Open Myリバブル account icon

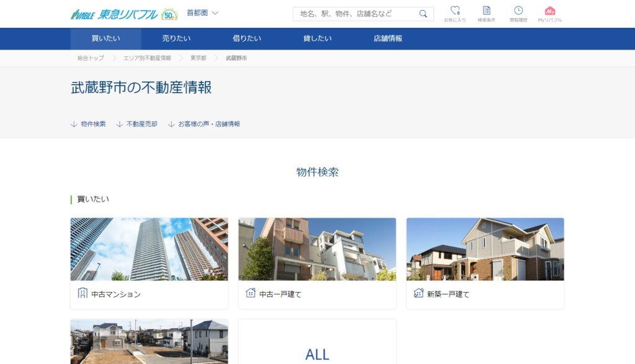pos(549,11)
